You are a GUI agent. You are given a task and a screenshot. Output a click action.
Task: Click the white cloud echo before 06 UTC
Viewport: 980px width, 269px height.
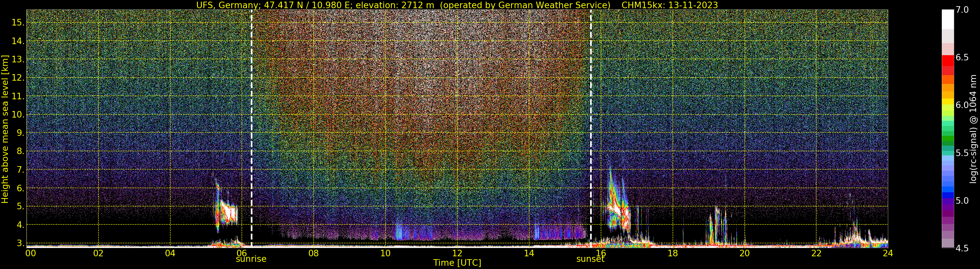pyautogui.click(x=229, y=214)
